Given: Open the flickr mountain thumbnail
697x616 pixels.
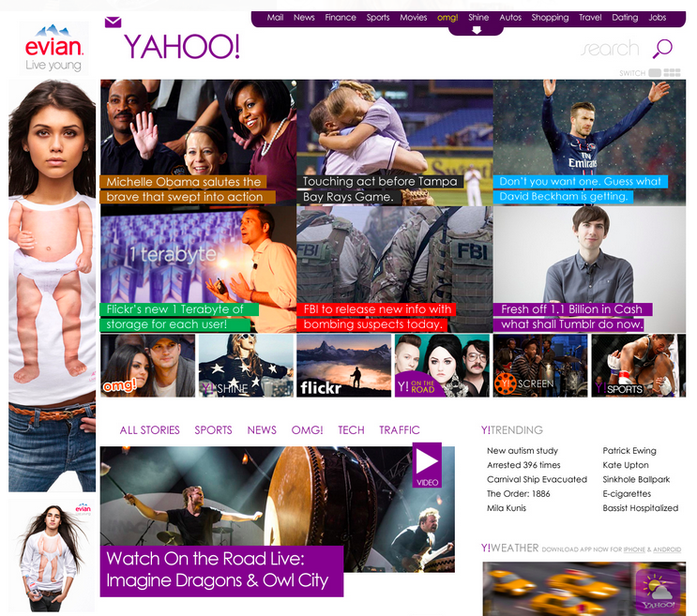Looking at the screenshot, I should (x=344, y=366).
